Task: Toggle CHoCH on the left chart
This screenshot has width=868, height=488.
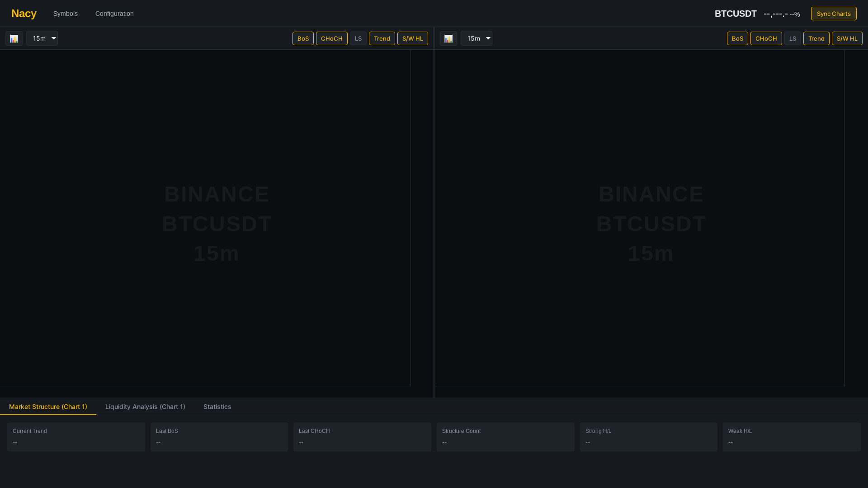Action: [x=332, y=38]
